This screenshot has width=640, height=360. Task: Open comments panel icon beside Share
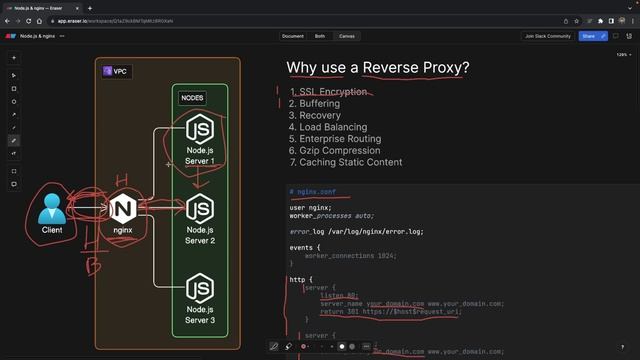click(616, 36)
